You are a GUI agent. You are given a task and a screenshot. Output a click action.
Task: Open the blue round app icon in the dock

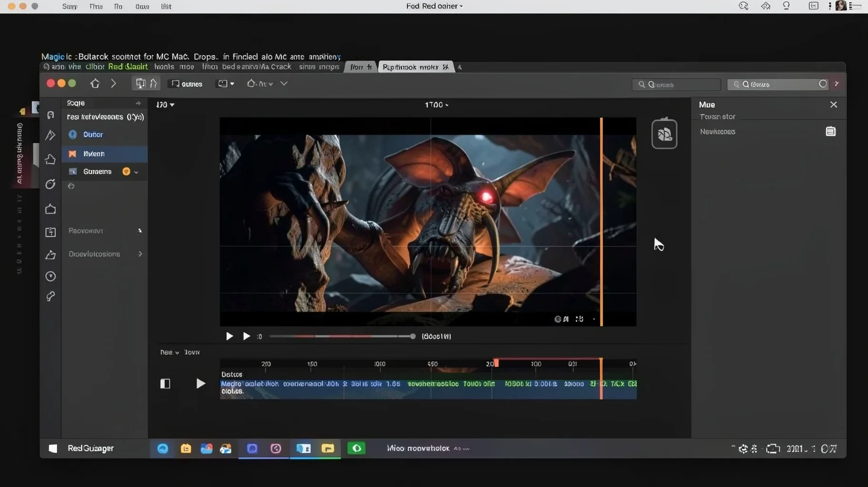click(x=163, y=448)
